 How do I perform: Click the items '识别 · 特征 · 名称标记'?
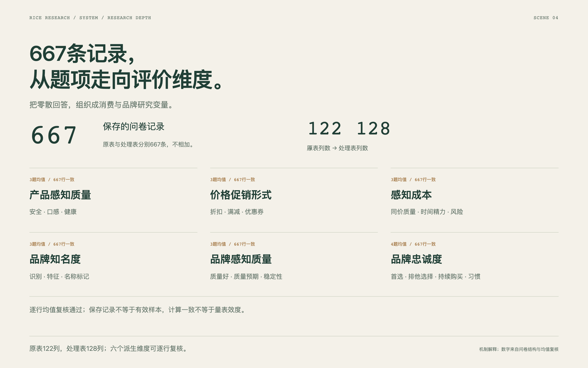tap(59, 276)
